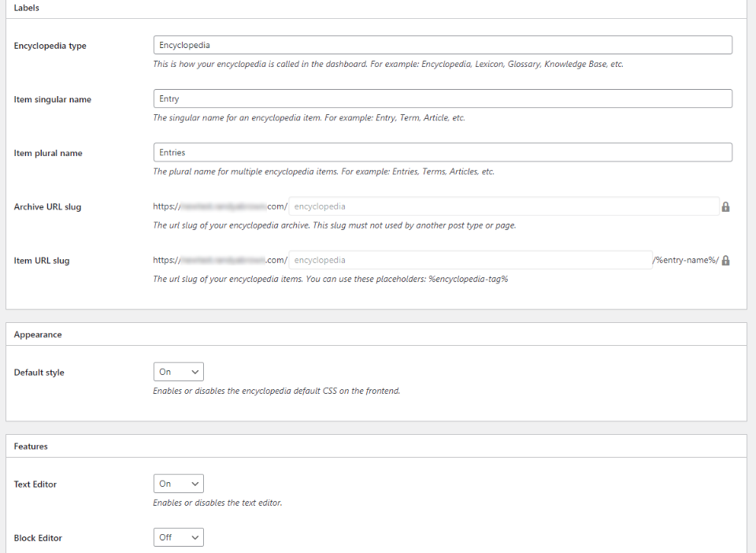Image resolution: width=756 pixels, height=553 pixels.
Task: Click the Features section header
Action: coord(31,447)
